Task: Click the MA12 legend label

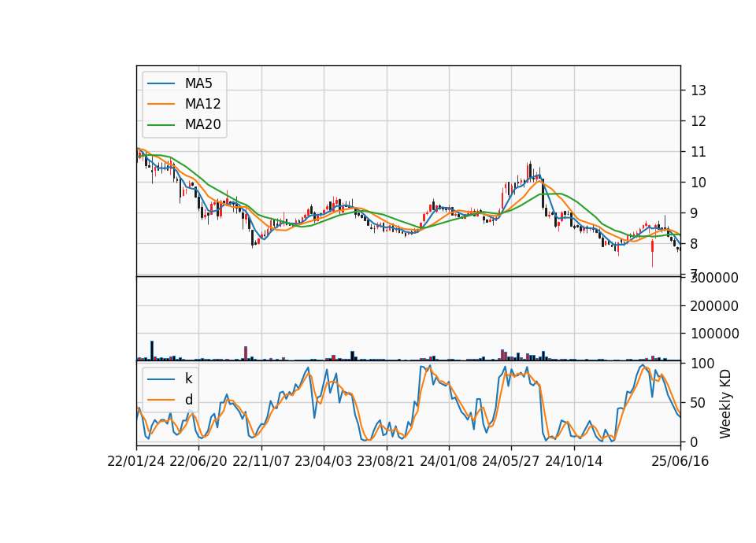Action: click(x=202, y=104)
